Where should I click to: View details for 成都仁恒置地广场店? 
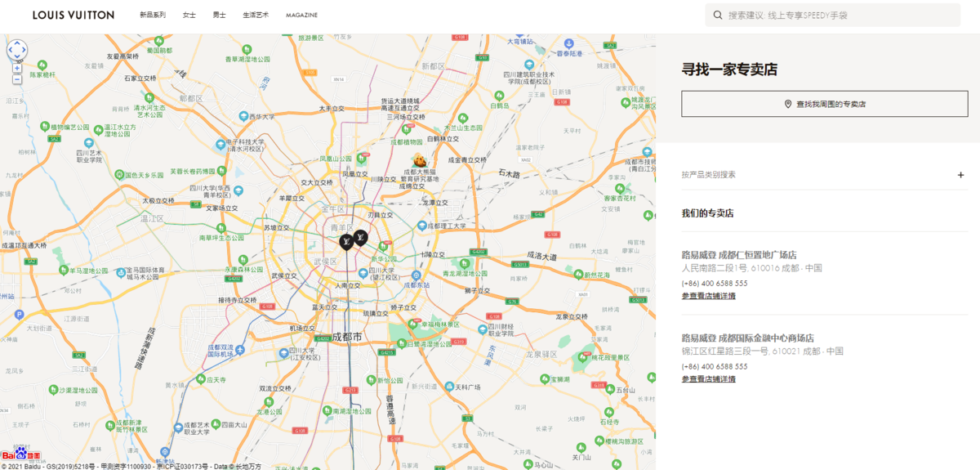point(708,296)
